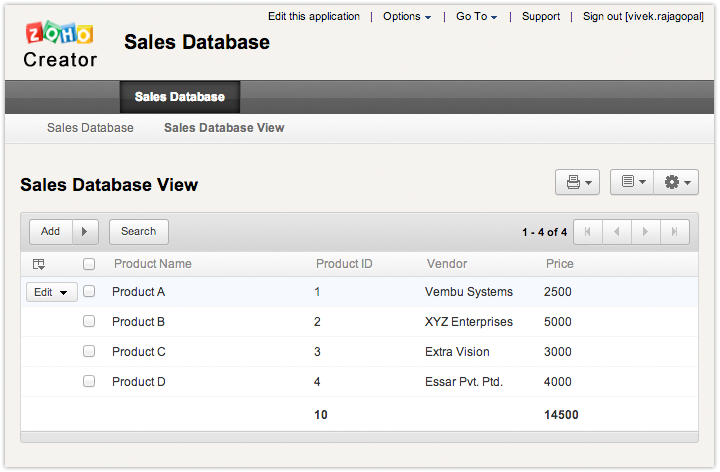The height and width of the screenshot is (472, 720).
Task: Open the Options dropdown menu
Action: pos(407,17)
